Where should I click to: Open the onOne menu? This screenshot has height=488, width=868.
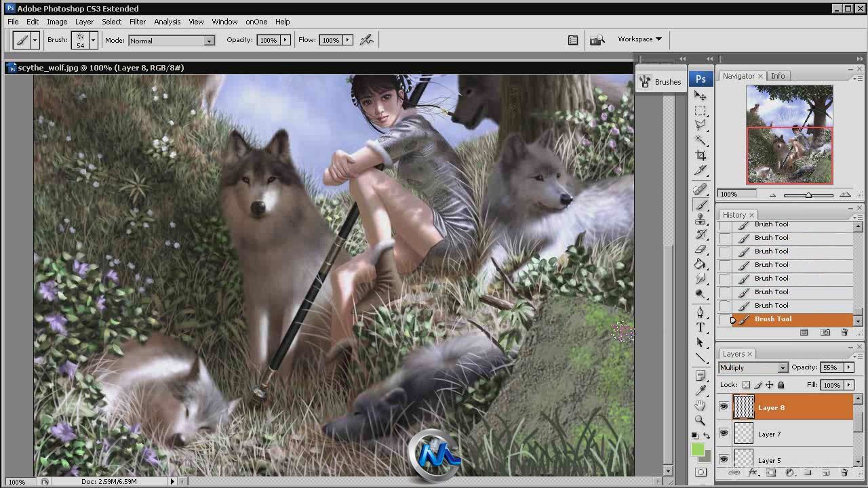pyautogui.click(x=256, y=22)
